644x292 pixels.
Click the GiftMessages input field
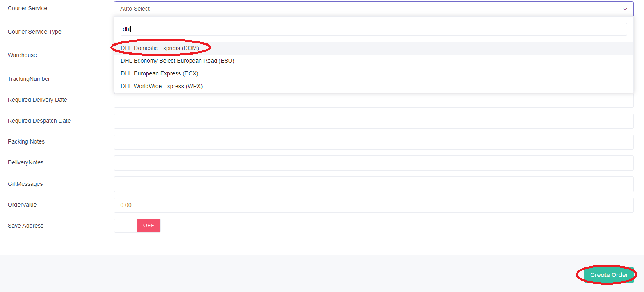click(374, 184)
